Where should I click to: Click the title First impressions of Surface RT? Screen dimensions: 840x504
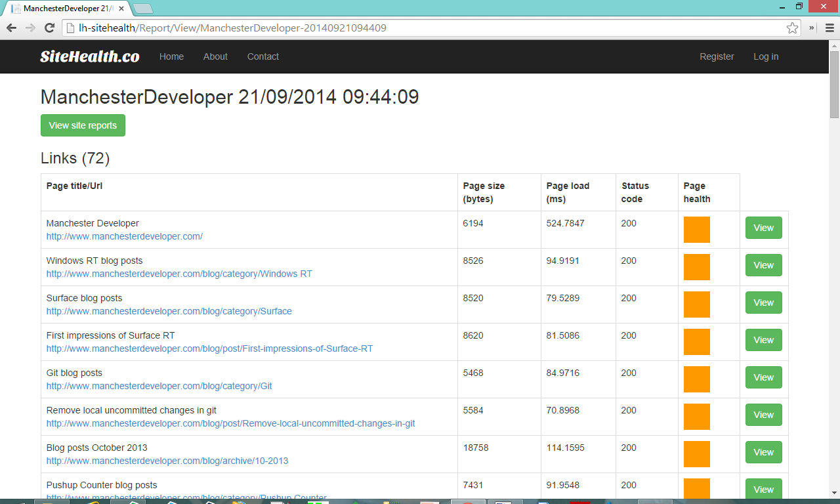pos(110,335)
